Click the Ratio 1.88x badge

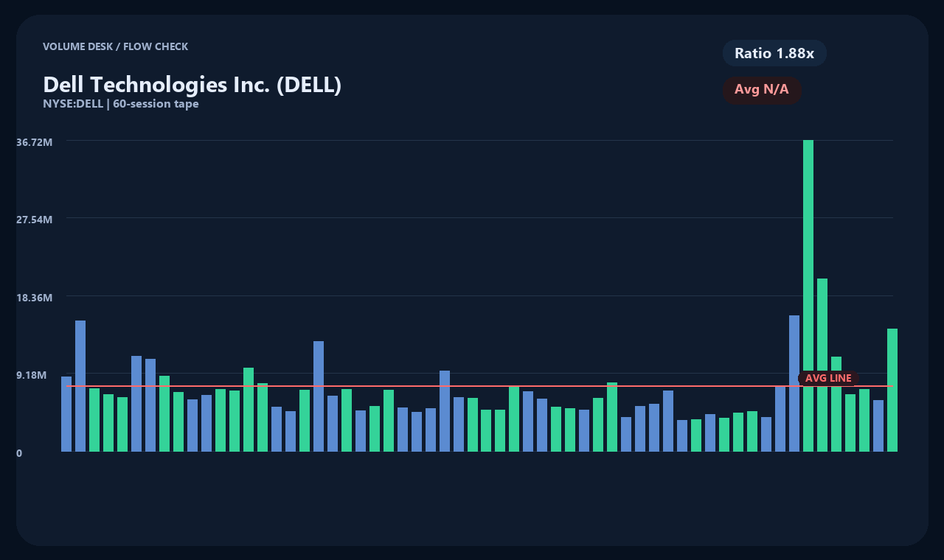coord(774,53)
